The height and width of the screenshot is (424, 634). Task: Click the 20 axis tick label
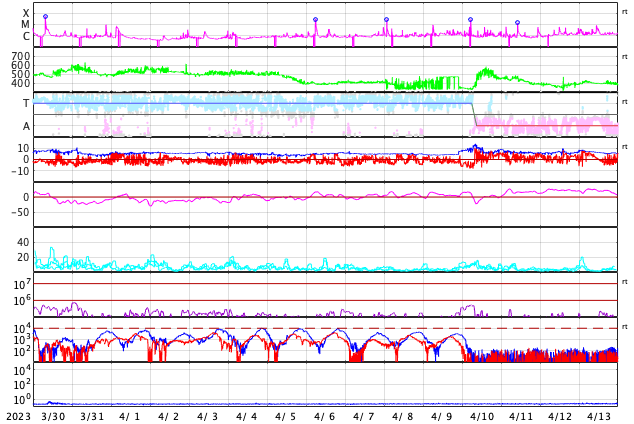pos(23,257)
